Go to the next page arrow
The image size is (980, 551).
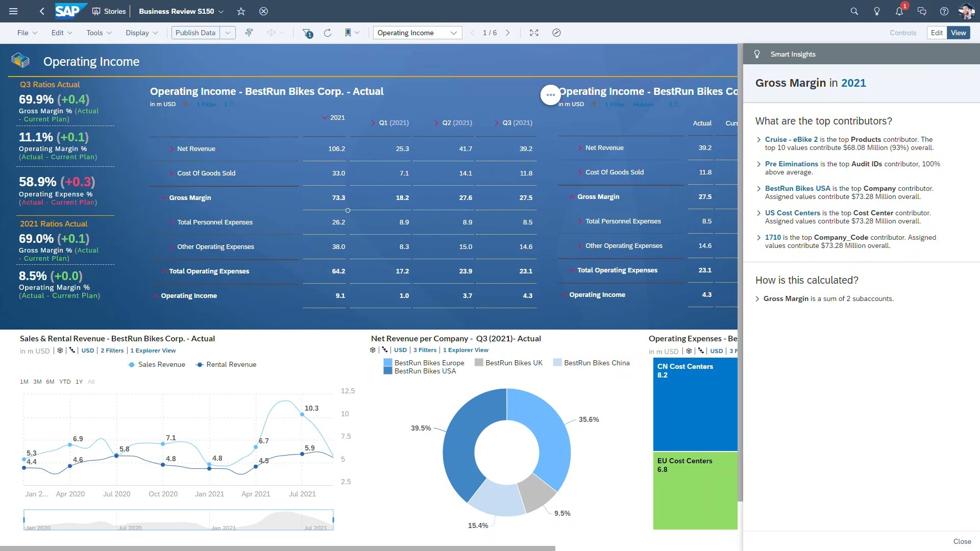(x=508, y=33)
